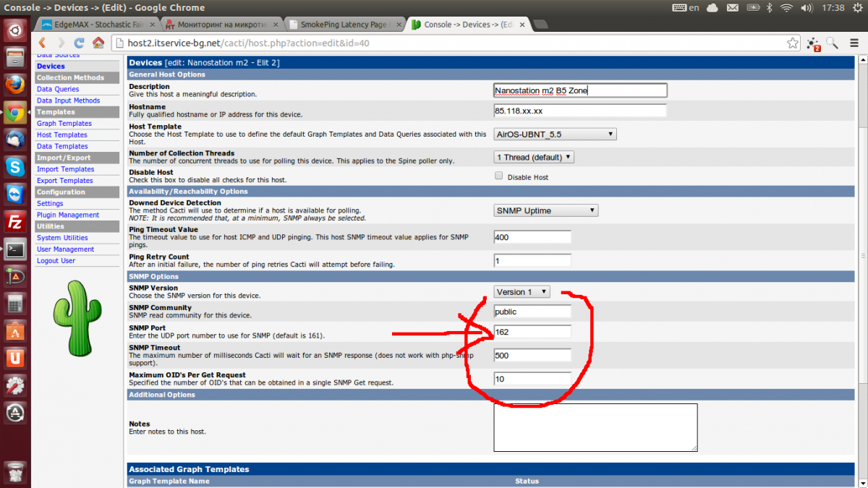The width and height of the screenshot is (868, 488).
Task: Enable the Disable Host checkbox
Action: 498,176
